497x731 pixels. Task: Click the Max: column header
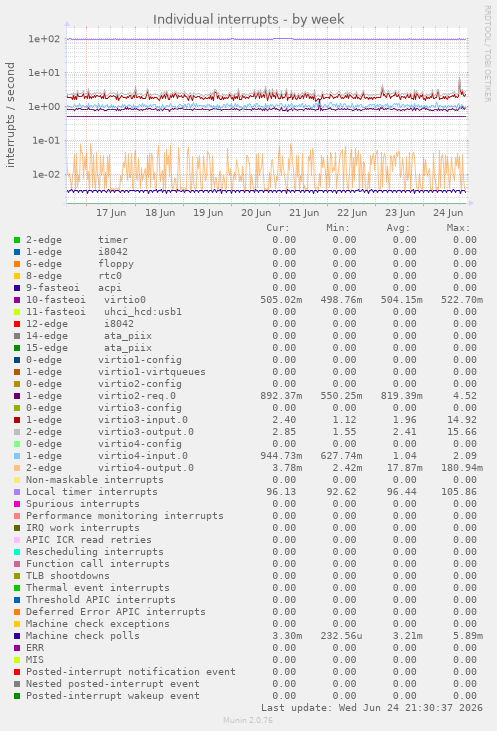tap(458, 228)
